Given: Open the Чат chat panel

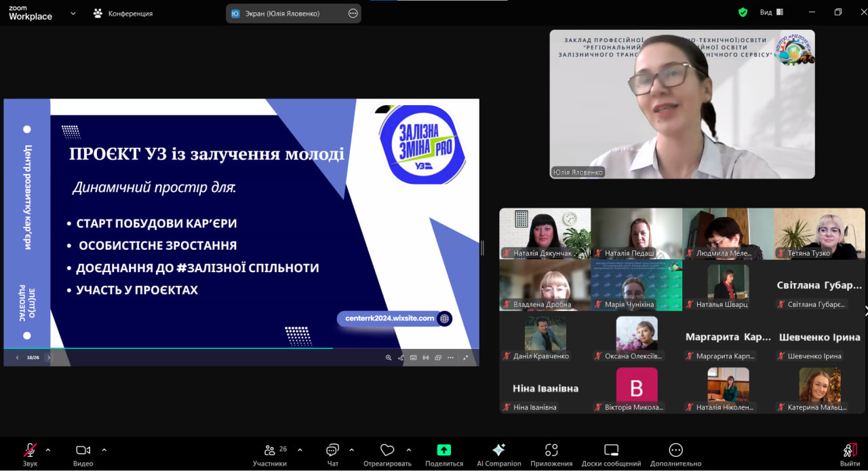Looking at the screenshot, I should [x=332, y=454].
